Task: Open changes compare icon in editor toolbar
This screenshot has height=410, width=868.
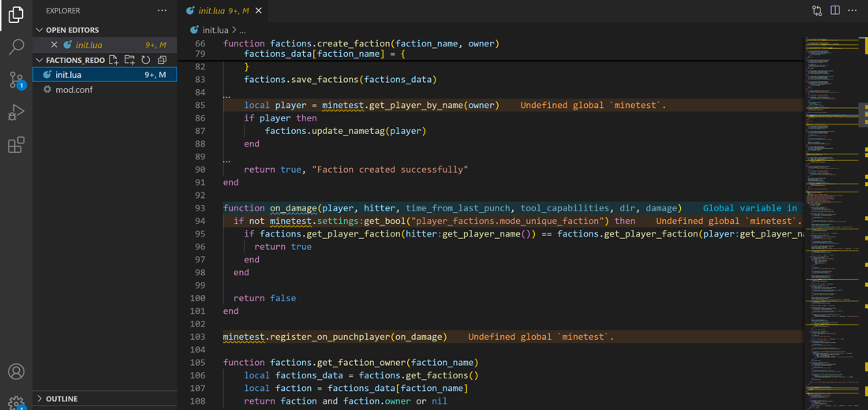Action: [x=817, y=10]
